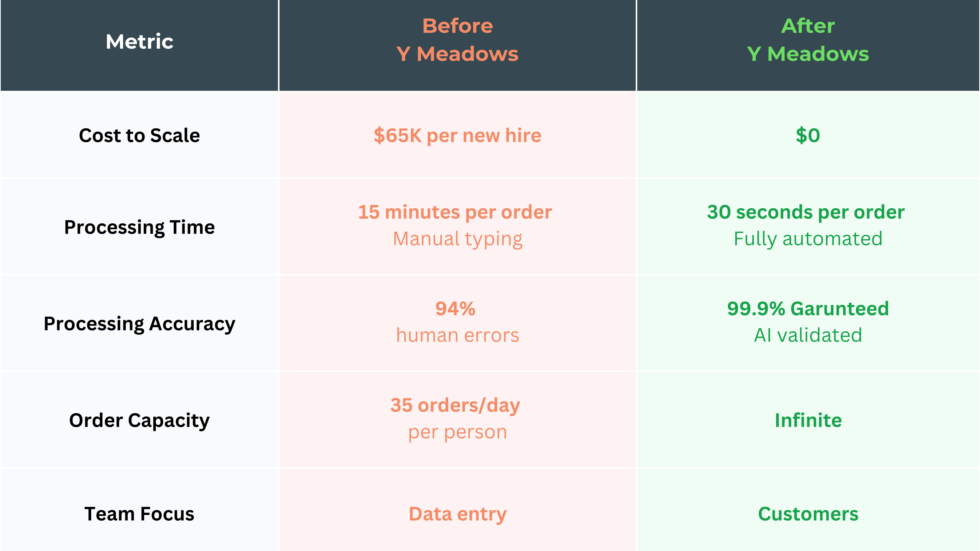Select the AI validated subtext
This screenshot has width=980, height=551.
[x=808, y=335]
